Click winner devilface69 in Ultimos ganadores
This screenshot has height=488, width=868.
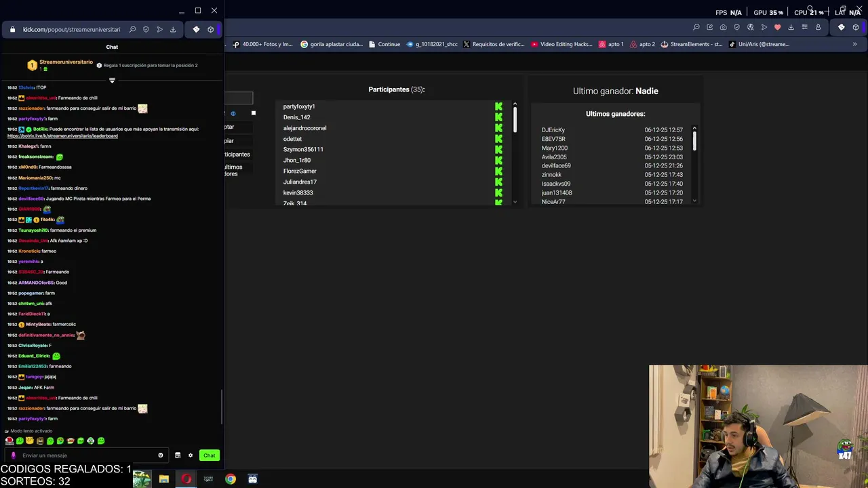tap(556, 165)
